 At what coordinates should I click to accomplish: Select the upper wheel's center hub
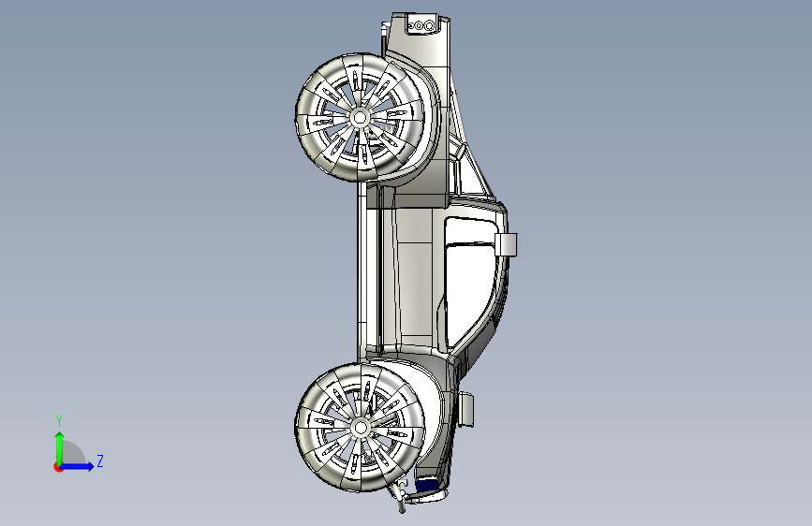click(360, 118)
